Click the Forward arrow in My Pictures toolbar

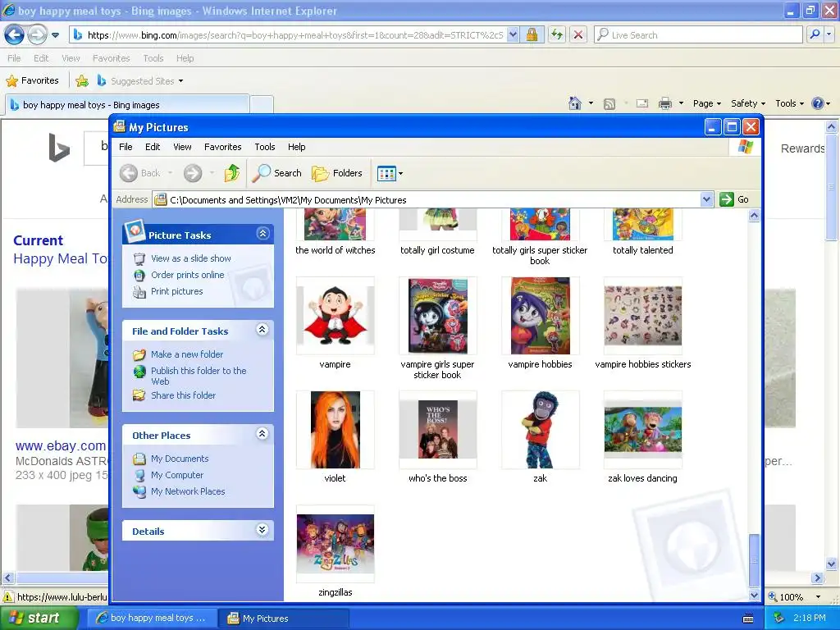(193, 173)
